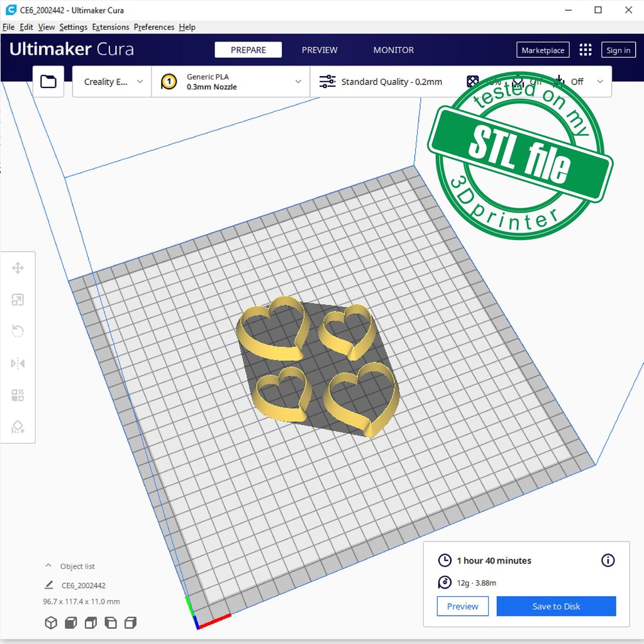The height and width of the screenshot is (644, 644).
Task: Select the Support Blocker tool
Action: 18,427
